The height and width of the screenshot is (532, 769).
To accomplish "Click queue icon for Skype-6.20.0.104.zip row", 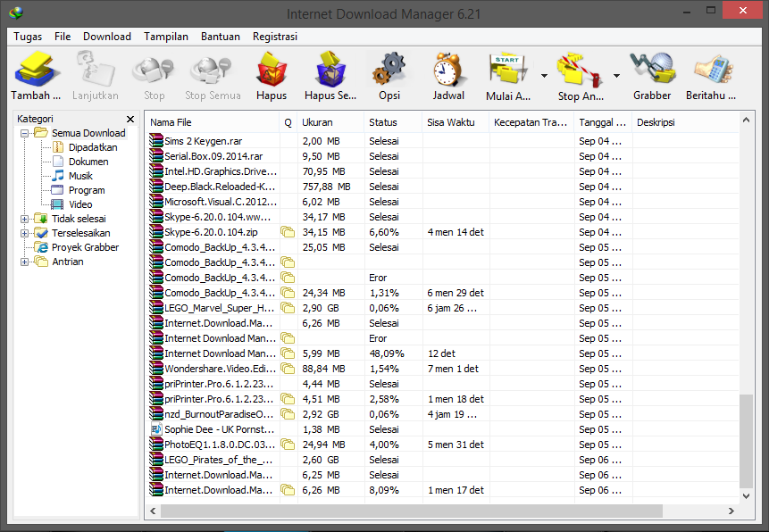I will point(288,232).
